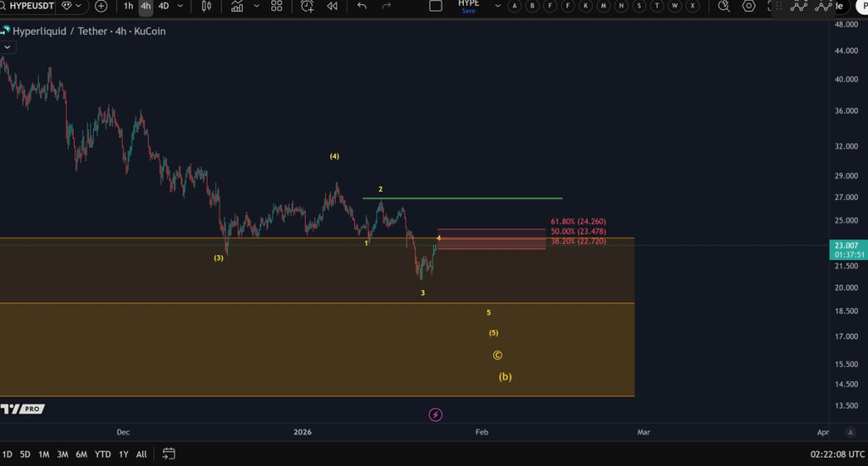Set the date range to YTD
The image size is (868, 466).
[103, 454]
